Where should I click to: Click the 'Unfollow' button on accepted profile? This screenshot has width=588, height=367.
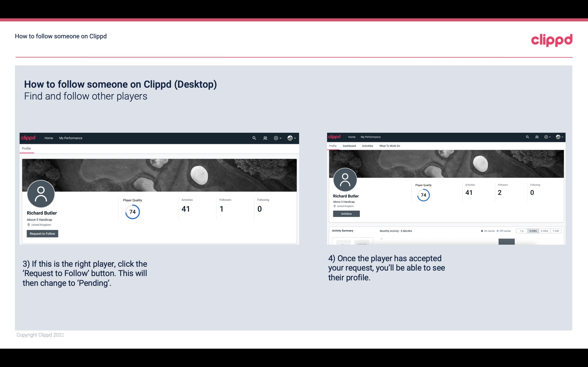pyautogui.click(x=346, y=214)
